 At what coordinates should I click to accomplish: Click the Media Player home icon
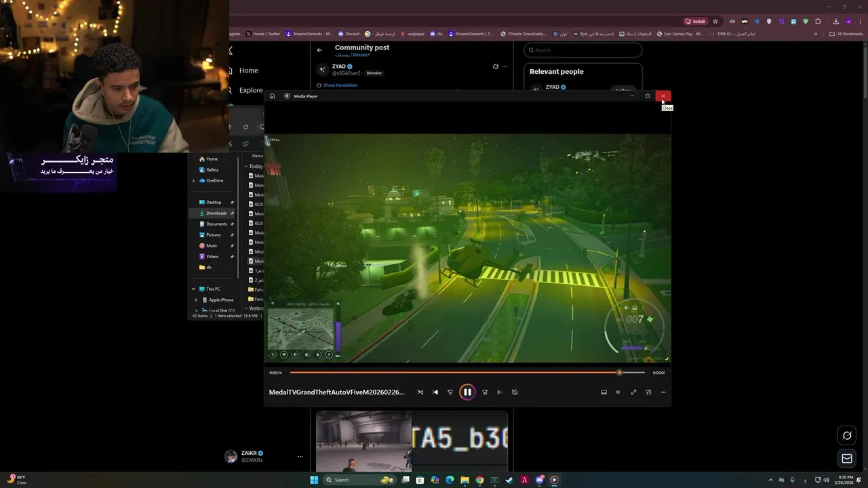click(272, 96)
